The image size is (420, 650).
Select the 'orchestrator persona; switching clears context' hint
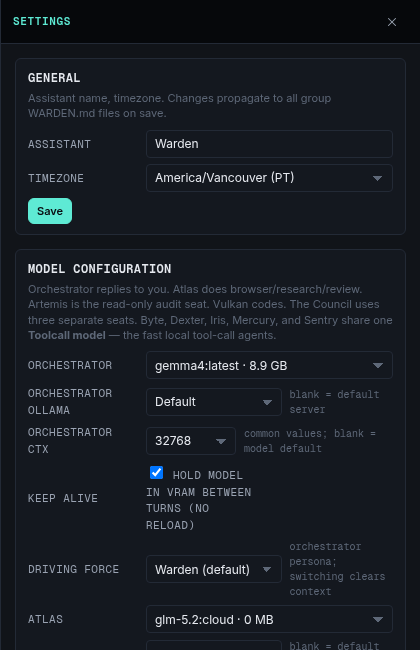[x=337, y=569]
